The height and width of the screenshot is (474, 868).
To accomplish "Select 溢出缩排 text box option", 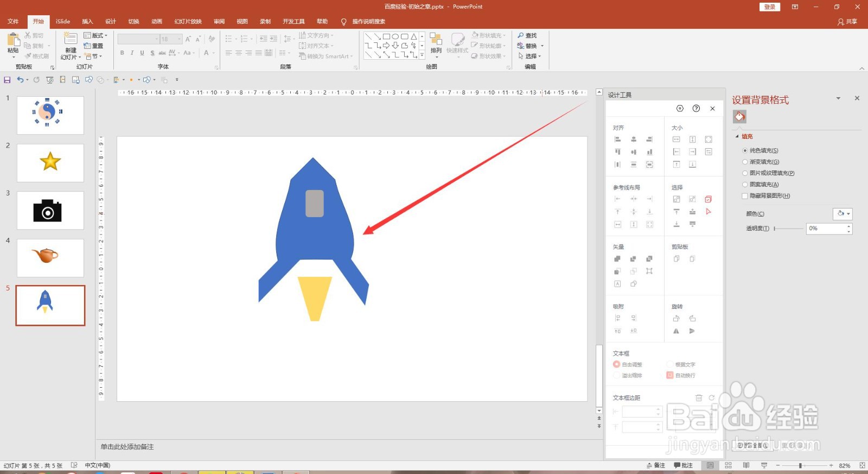I will 616,375.
